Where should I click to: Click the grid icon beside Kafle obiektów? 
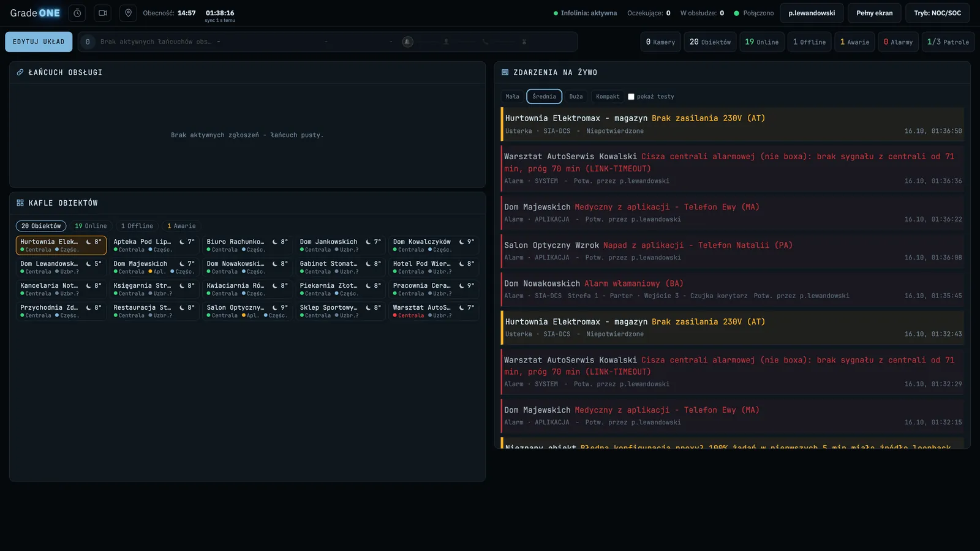click(20, 203)
